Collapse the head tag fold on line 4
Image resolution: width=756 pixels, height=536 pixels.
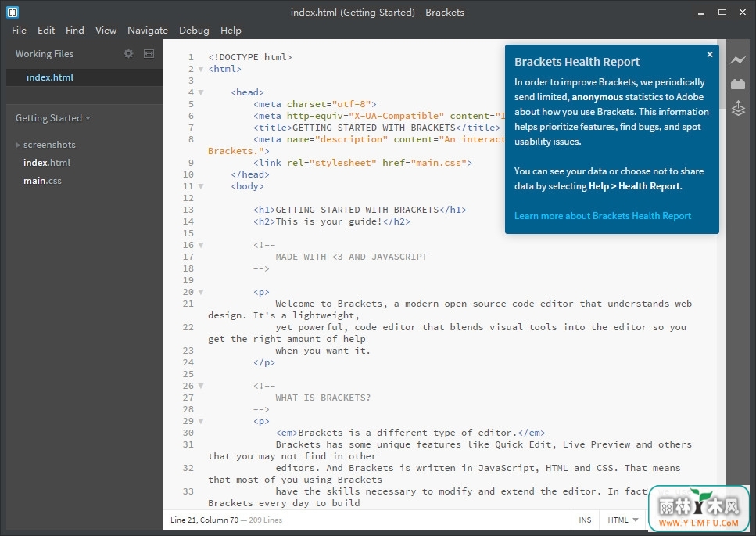(x=201, y=92)
